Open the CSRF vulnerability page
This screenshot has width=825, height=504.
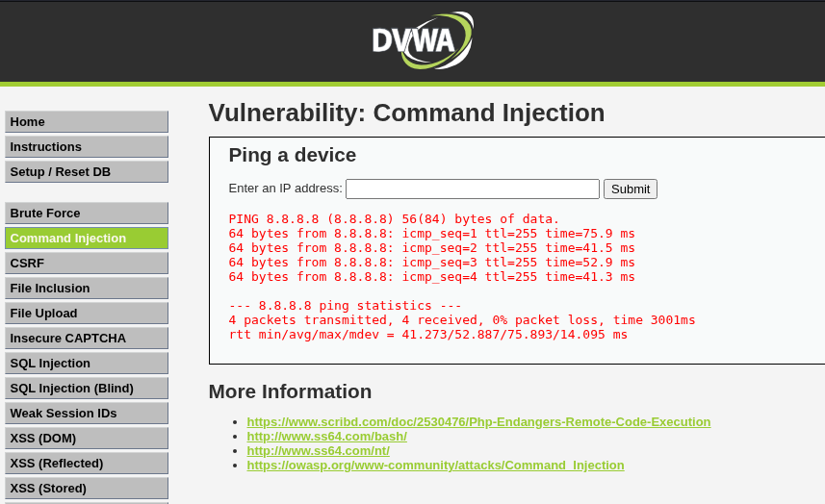87,264
